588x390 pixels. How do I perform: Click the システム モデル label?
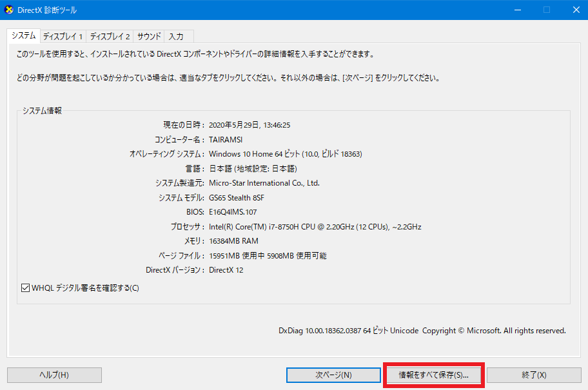182,198
